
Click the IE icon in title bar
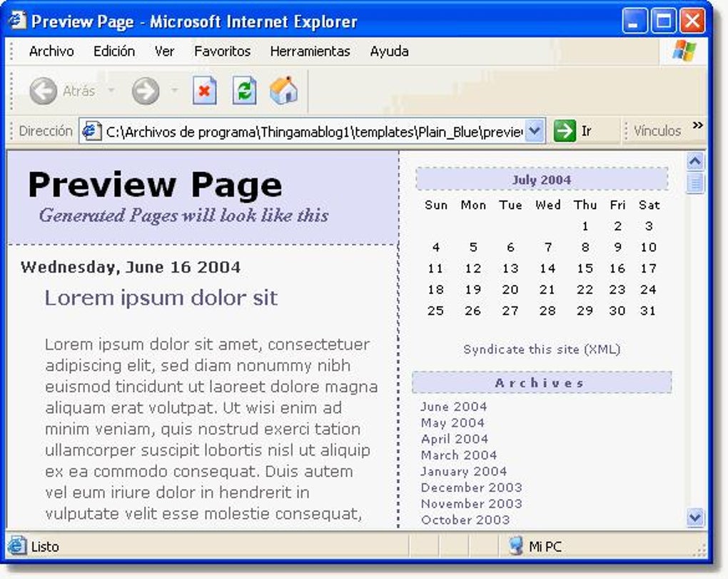coord(17,21)
